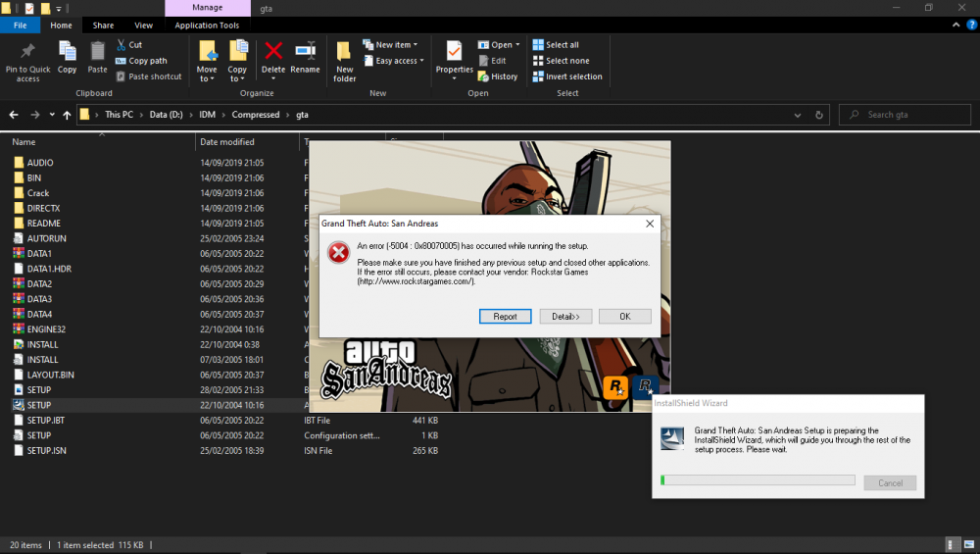The width and height of the screenshot is (980, 554).
Task: Refresh the gta folder view
Action: 818,115
